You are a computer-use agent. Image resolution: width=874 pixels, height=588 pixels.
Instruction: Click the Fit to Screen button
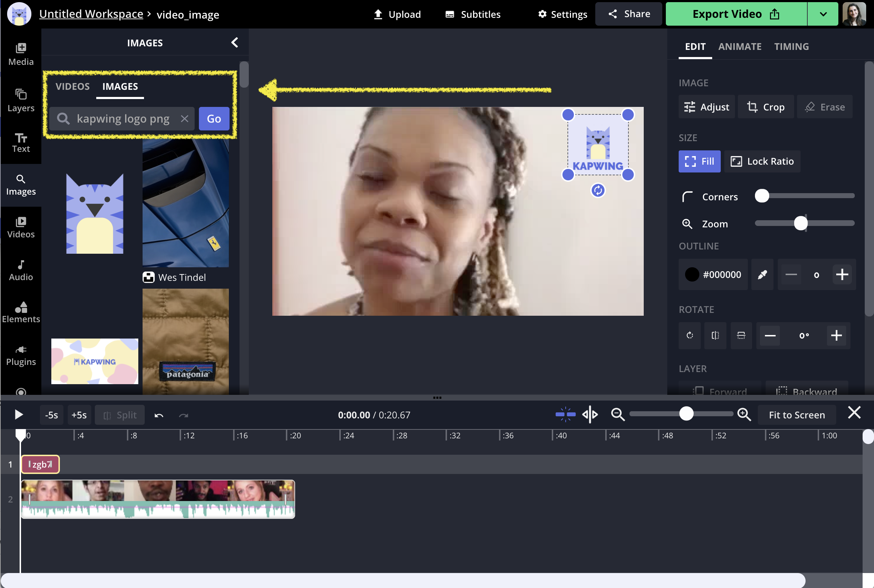[x=796, y=415]
